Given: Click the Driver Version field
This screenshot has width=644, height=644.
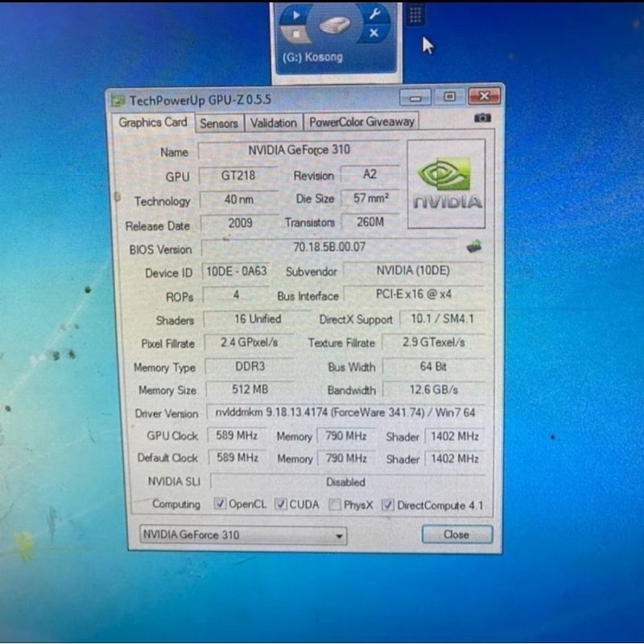Looking at the screenshot, I should (345, 412).
